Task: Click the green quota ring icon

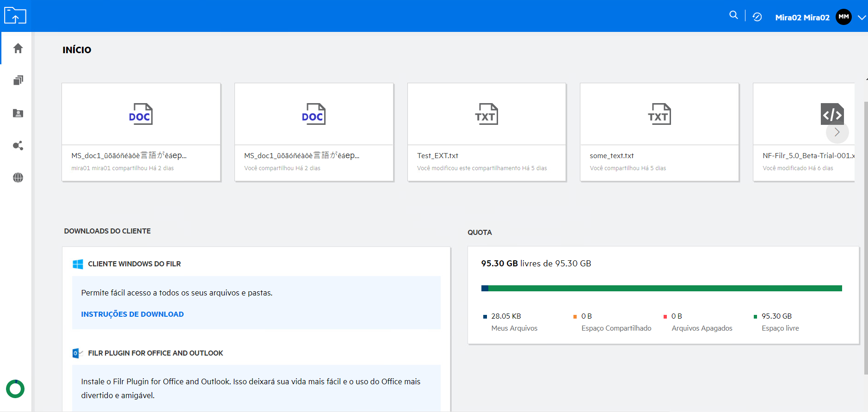Action: click(15, 389)
